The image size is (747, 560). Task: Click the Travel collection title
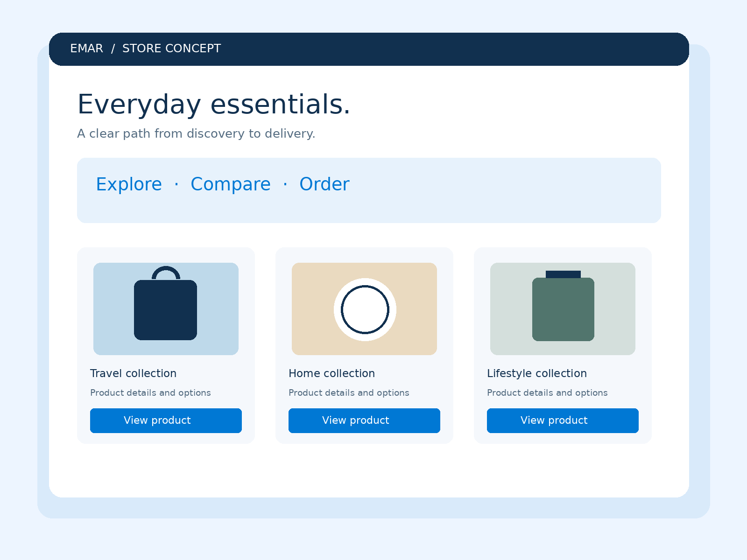pos(133,373)
